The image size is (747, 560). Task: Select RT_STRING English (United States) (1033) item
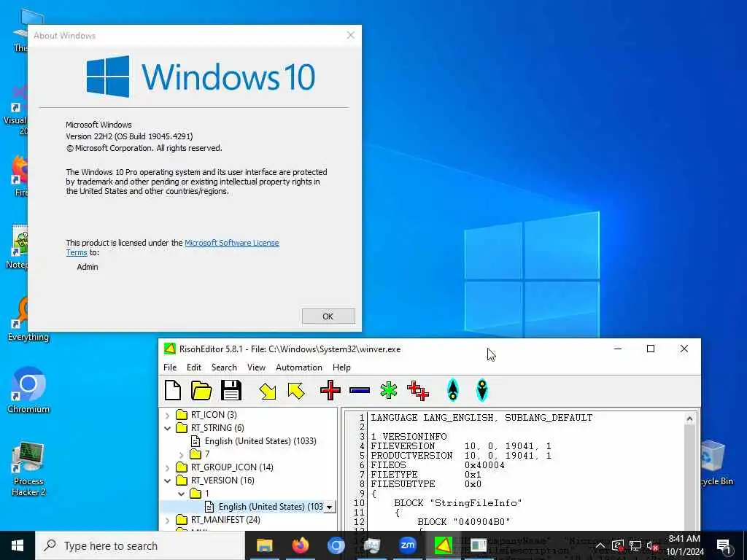coord(253,441)
